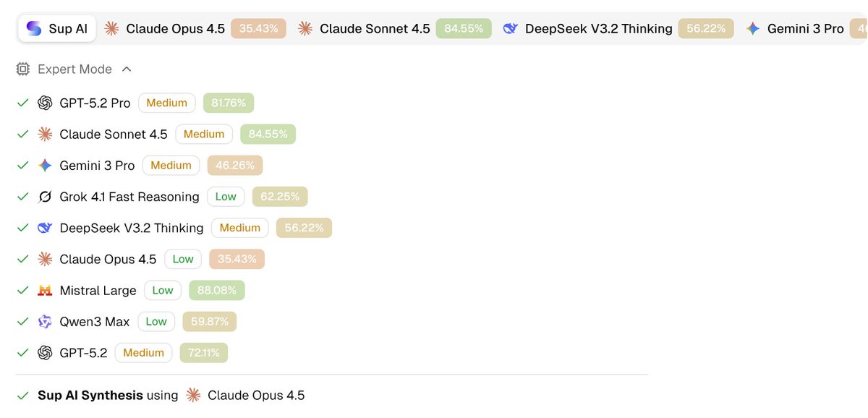The height and width of the screenshot is (418, 868).
Task: Switch to the Claude Opus 4.5 tab
Action: click(195, 29)
